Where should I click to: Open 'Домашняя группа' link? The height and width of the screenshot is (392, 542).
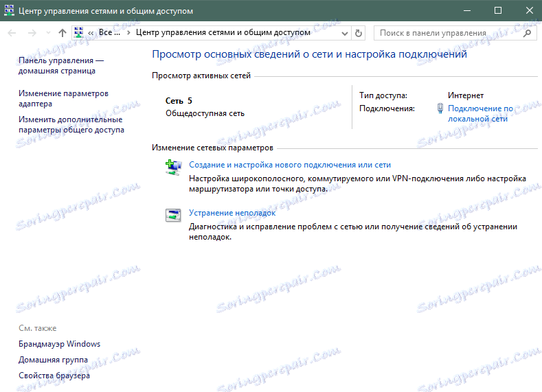[x=53, y=360]
